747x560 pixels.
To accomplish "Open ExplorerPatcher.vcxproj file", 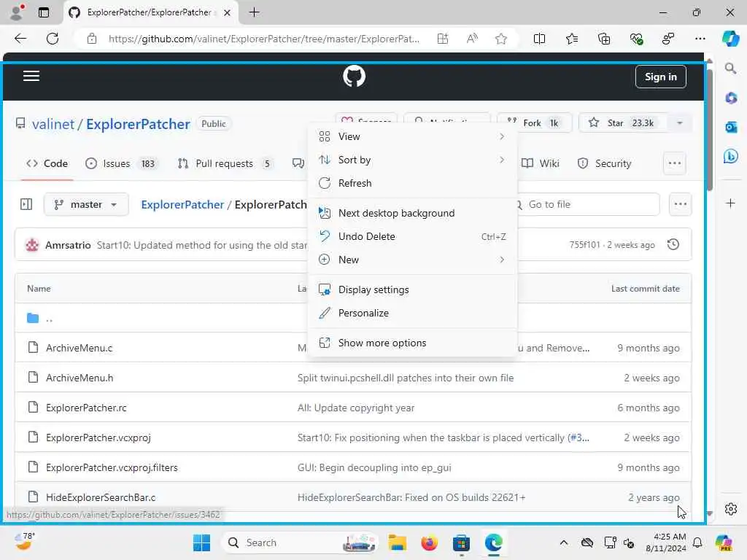I will (98, 437).
